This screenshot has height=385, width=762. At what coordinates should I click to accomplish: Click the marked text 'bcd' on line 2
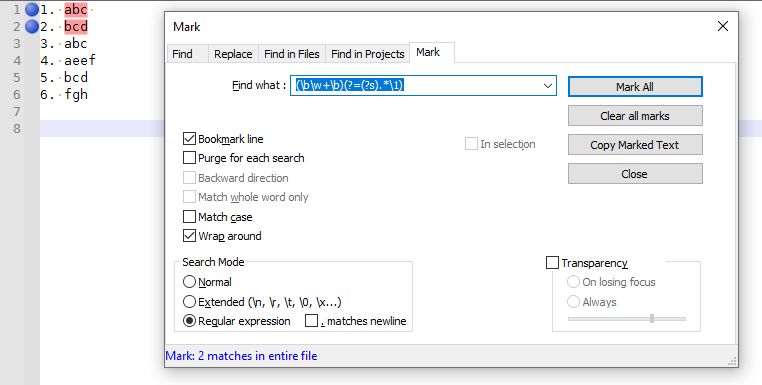click(76, 26)
